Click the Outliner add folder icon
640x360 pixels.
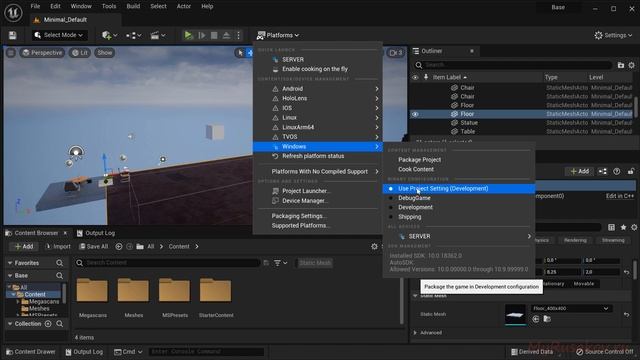pyautogui.click(x=621, y=65)
